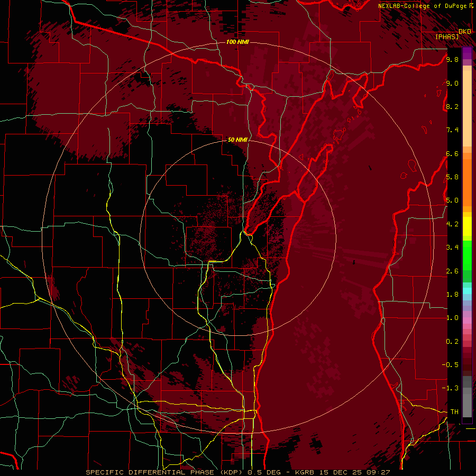The width and height of the screenshot is (476, 476).
Task: Click the 0.2 scale value
Action: click(x=452, y=342)
